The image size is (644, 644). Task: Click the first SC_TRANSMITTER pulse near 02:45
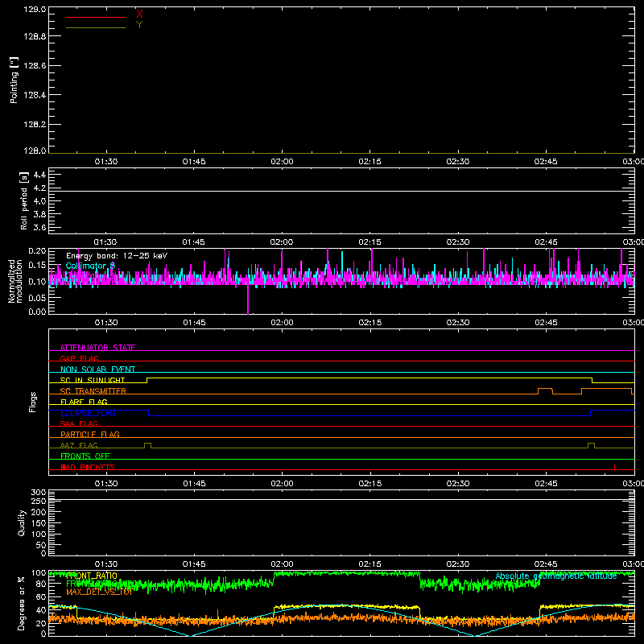[x=546, y=390]
